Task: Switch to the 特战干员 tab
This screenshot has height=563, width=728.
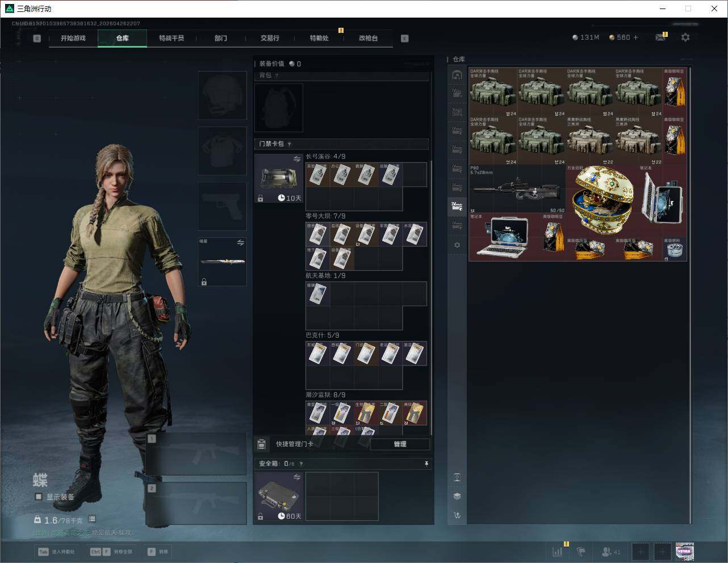Action: pyautogui.click(x=171, y=38)
